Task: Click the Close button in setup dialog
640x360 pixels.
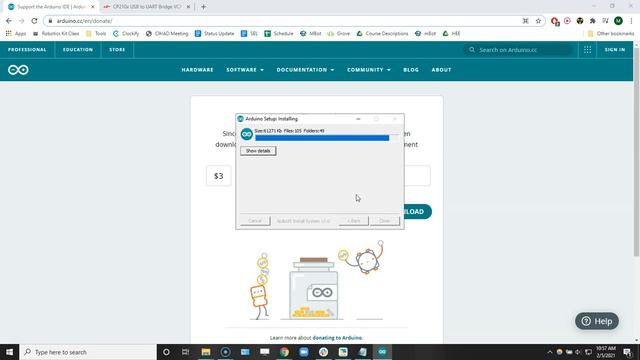Action: tap(384, 221)
